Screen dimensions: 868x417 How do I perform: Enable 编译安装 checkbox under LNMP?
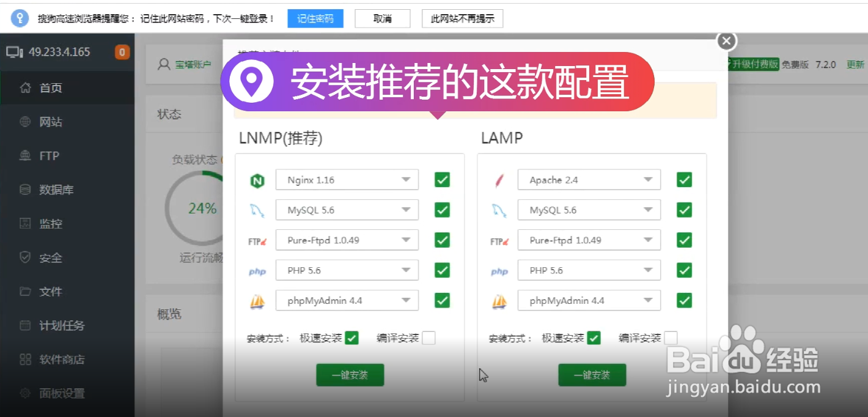[x=428, y=338]
